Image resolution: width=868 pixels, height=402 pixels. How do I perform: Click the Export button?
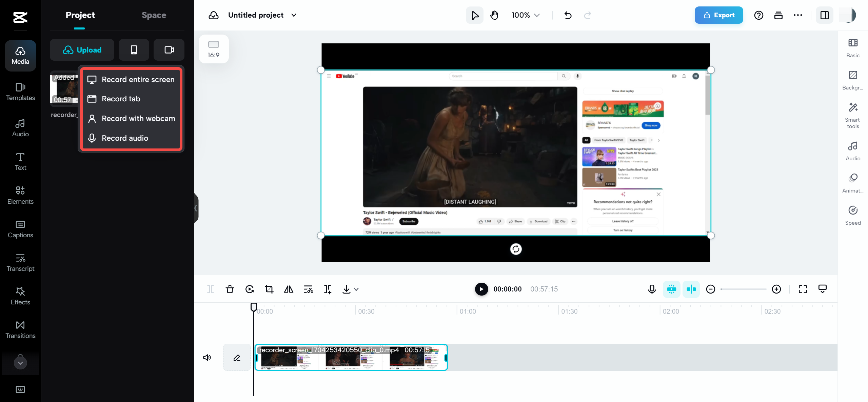(718, 15)
